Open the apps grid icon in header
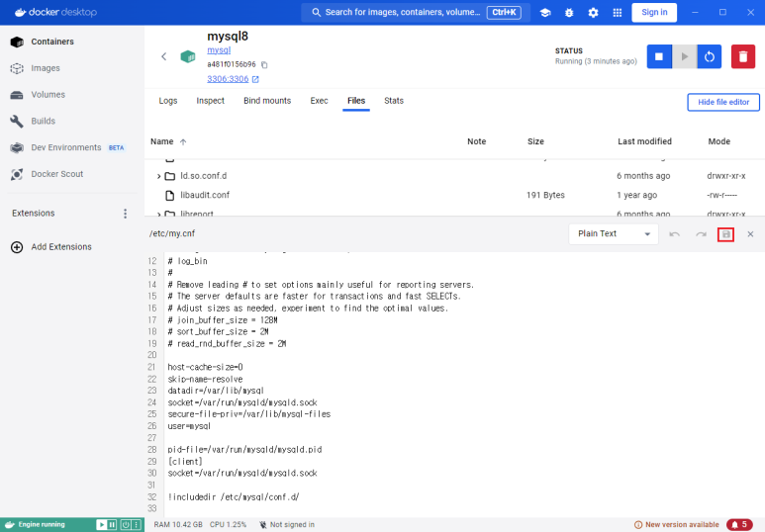The width and height of the screenshot is (765, 532). coord(618,13)
